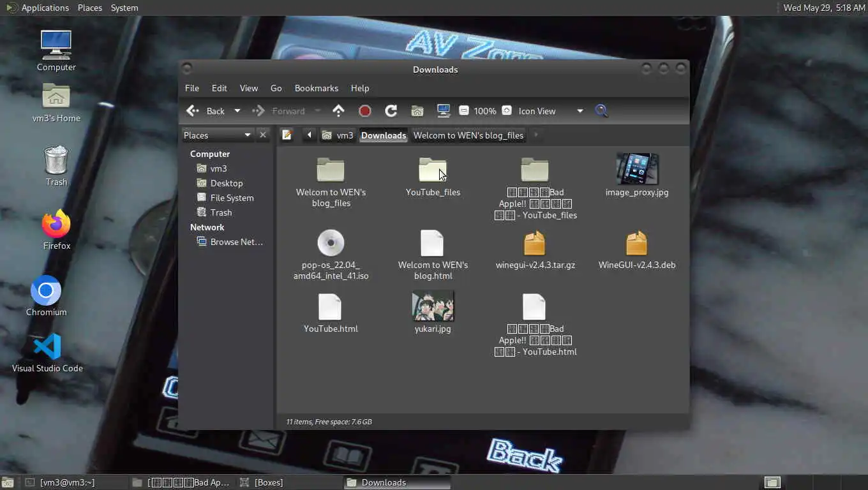Click the status bar free space text
Screen dimensions: 868x490
point(329,422)
